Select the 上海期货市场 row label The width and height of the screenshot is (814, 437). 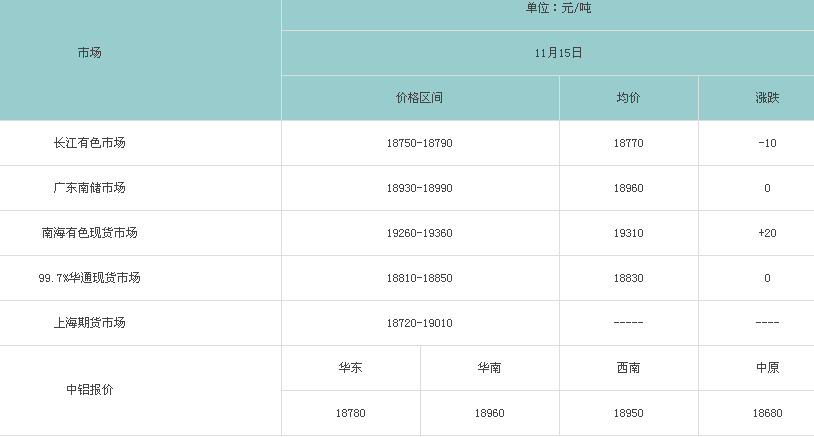click(x=89, y=323)
